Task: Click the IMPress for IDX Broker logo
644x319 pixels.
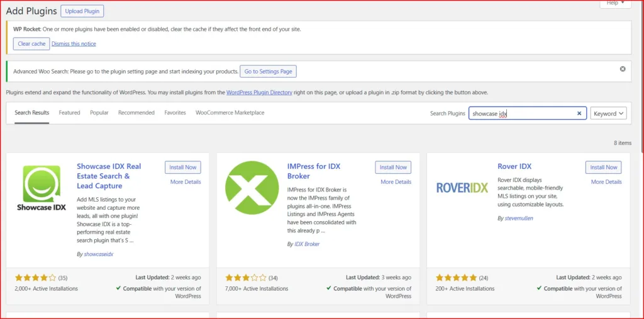Action: click(252, 188)
